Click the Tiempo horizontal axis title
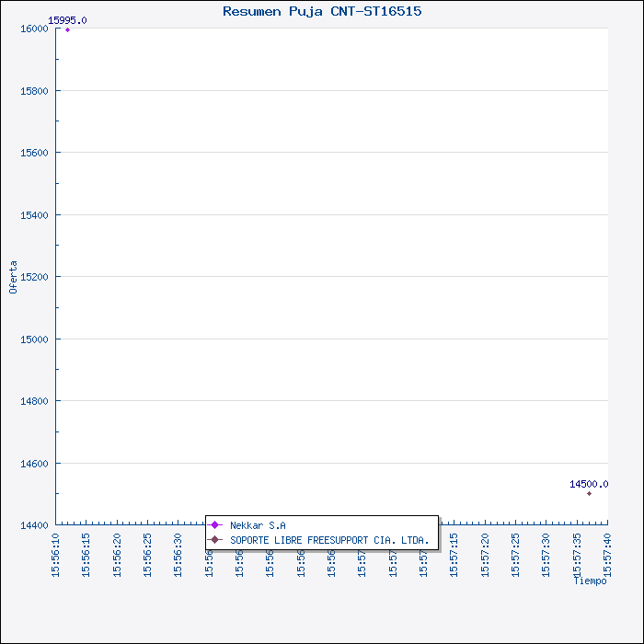This screenshot has width=644, height=644. point(590,581)
